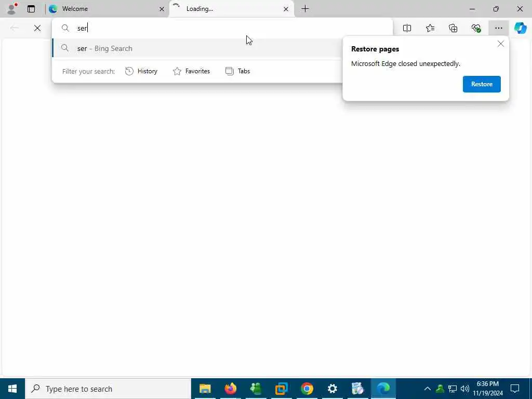
Task: Open the green user tray icon
Action: pyautogui.click(x=440, y=389)
